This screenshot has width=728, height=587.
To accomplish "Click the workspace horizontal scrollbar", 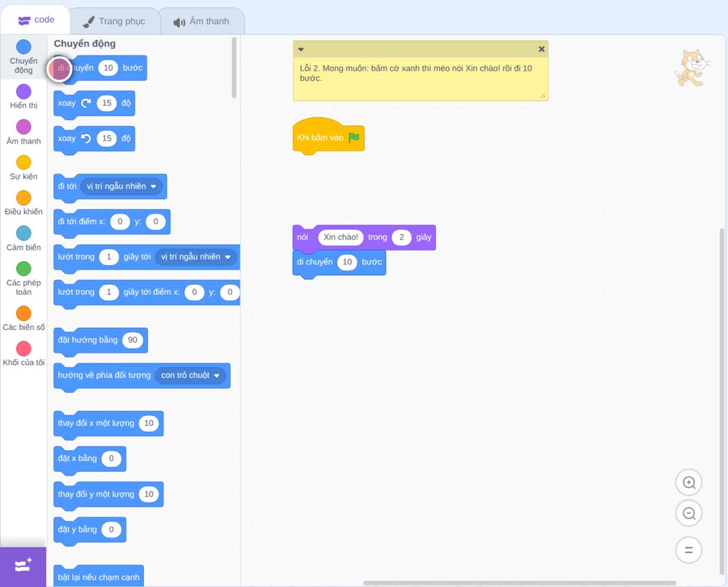I will pyautogui.click(x=519, y=583).
